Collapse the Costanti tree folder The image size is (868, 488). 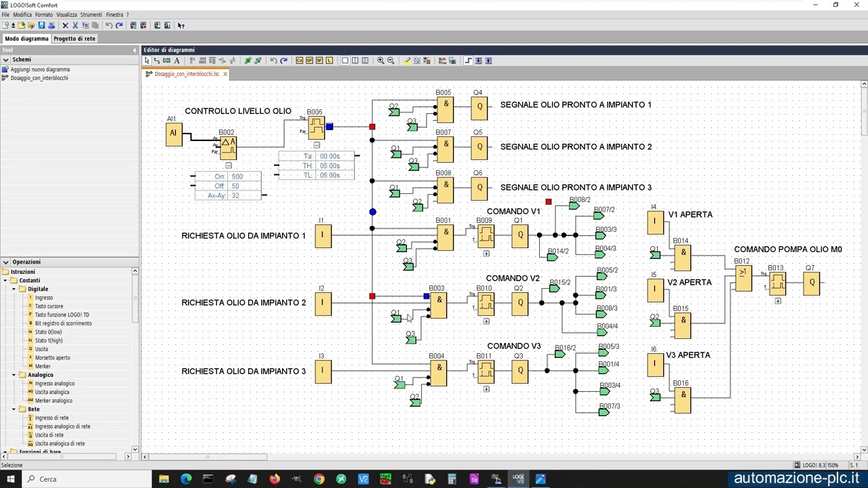(x=5, y=280)
